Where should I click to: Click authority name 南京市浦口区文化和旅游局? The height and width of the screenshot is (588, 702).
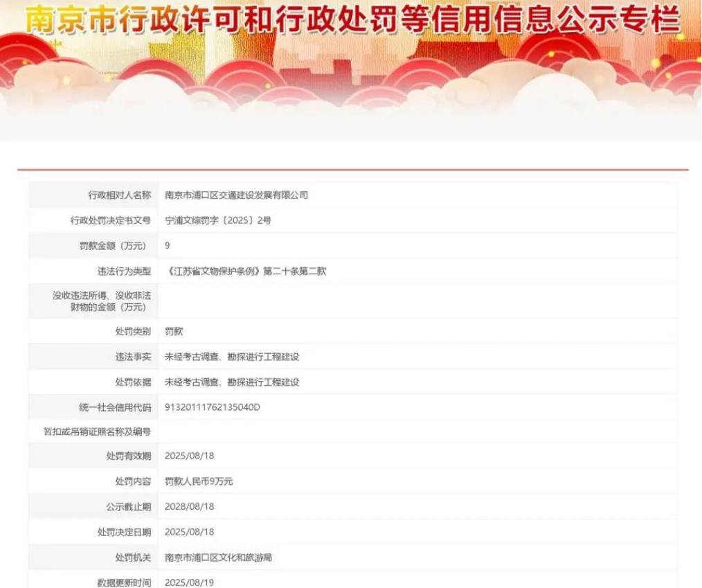click(218, 557)
